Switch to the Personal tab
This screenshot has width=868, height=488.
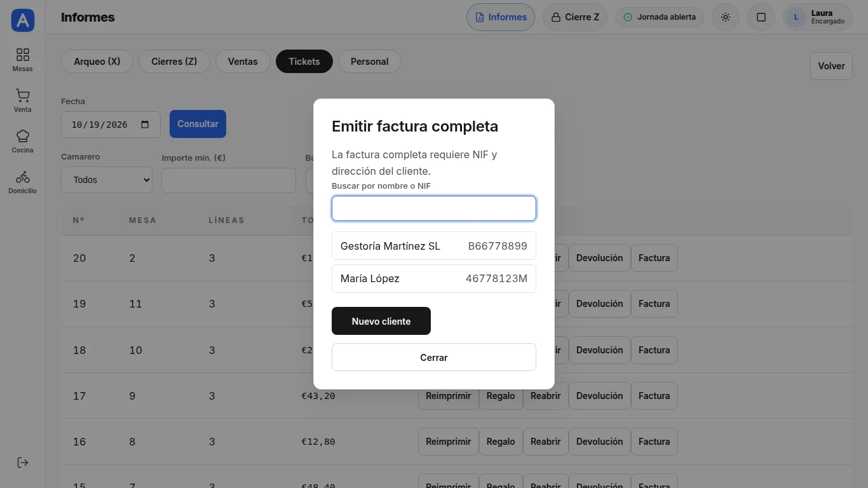tap(369, 62)
